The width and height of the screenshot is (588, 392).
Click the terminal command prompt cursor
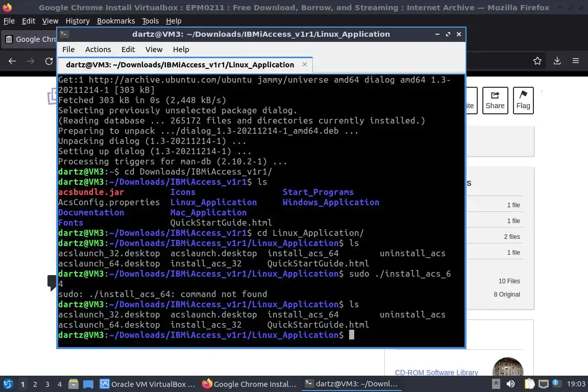click(x=351, y=335)
